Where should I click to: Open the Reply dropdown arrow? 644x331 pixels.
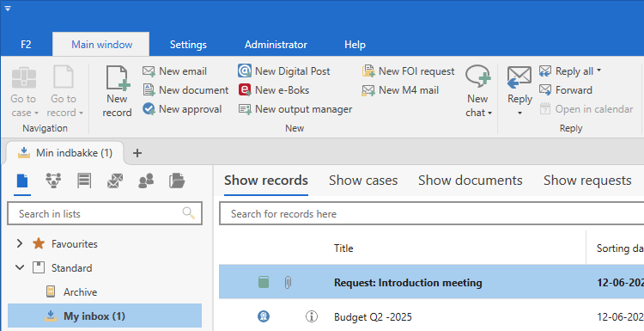click(x=519, y=113)
